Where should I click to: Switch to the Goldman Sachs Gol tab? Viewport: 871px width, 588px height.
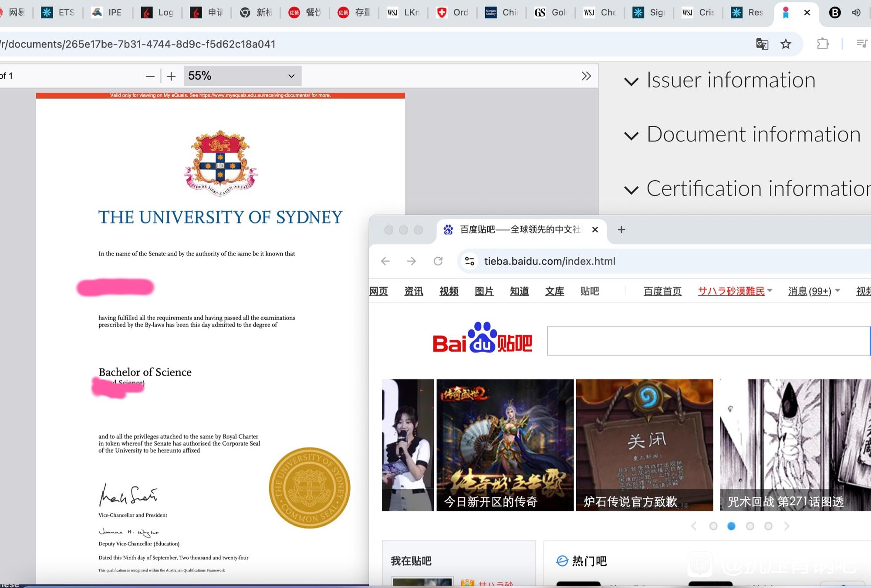551,13
